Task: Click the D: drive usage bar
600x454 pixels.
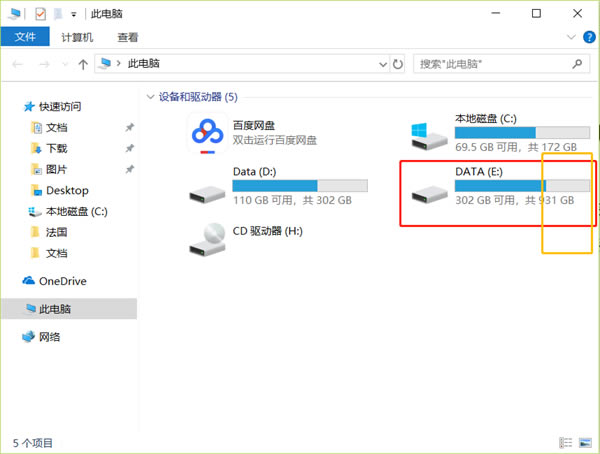Action: [x=300, y=186]
